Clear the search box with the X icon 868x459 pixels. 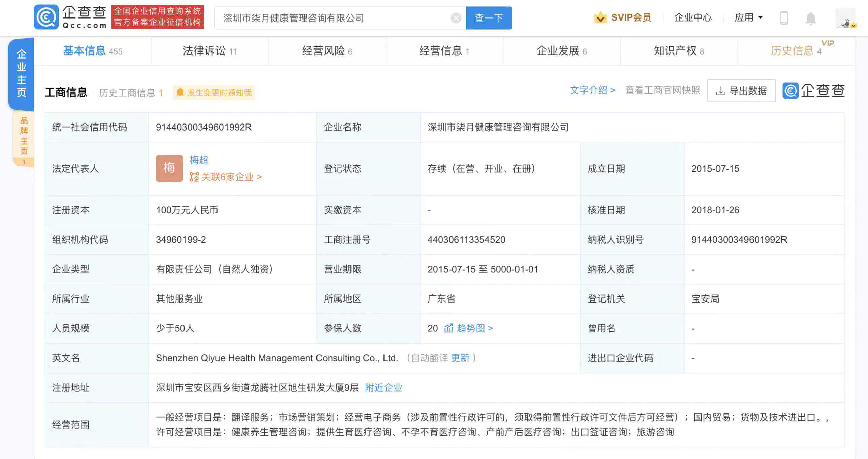click(456, 18)
